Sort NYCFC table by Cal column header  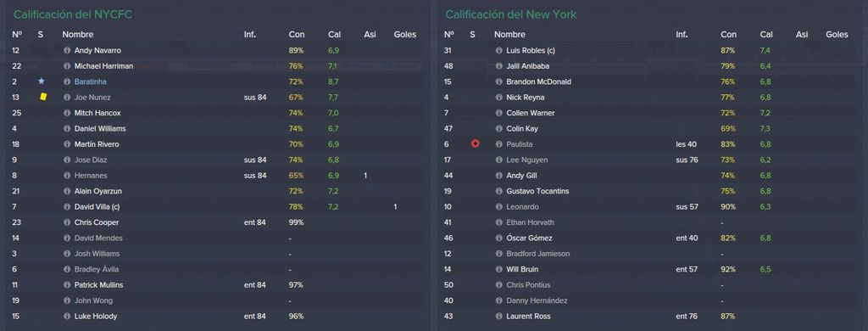(x=334, y=35)
